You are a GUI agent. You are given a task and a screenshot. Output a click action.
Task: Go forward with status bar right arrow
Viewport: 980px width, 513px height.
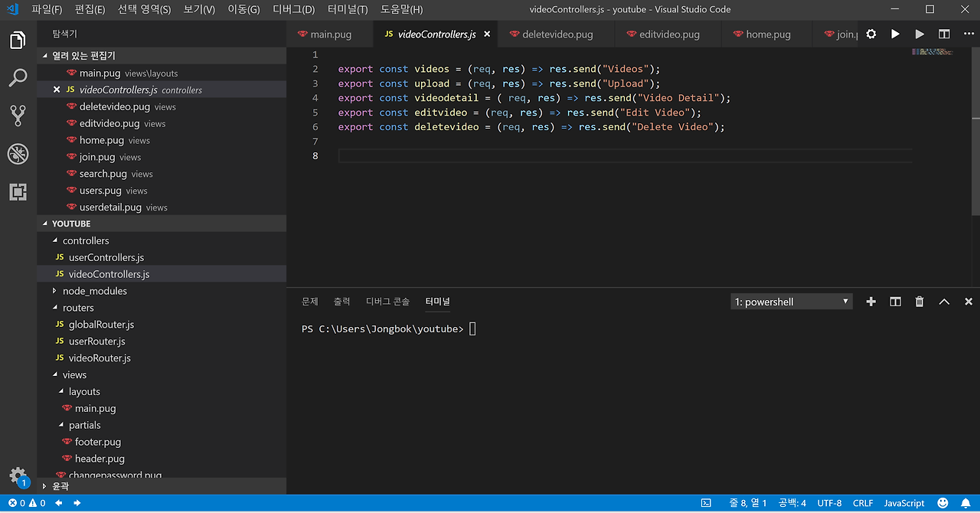77,503
